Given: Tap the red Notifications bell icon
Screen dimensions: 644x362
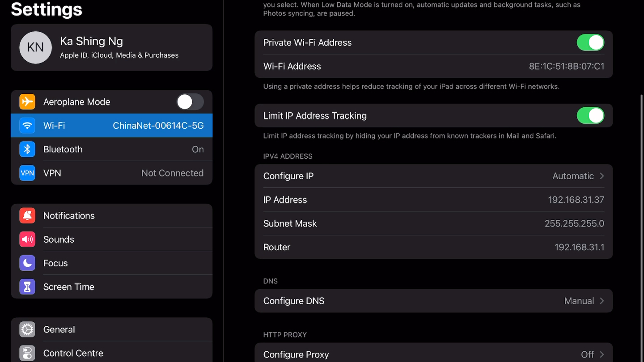Looking at the screenshot, I should pyautogui.click(x=27, y=215).
